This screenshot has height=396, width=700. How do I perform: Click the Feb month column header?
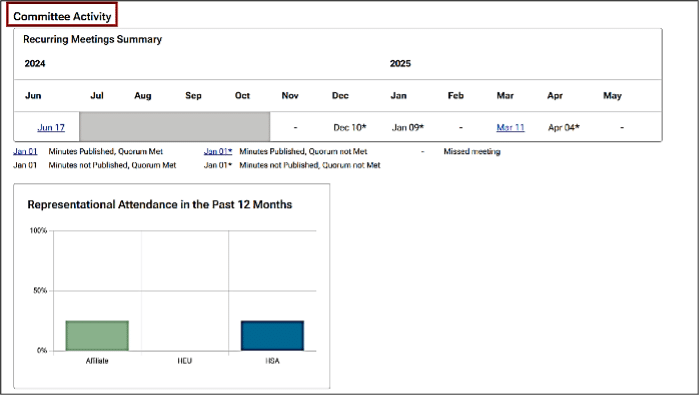click(456, 96)
